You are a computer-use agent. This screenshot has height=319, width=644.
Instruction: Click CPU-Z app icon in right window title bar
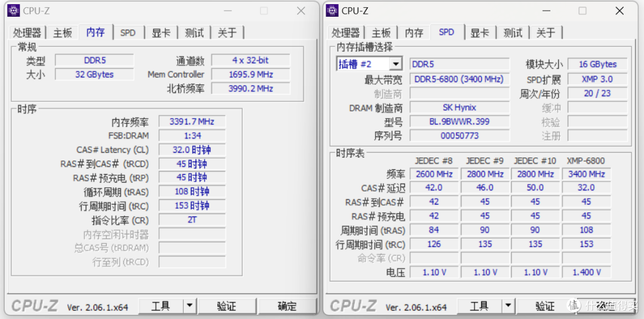tap(332, 11)
